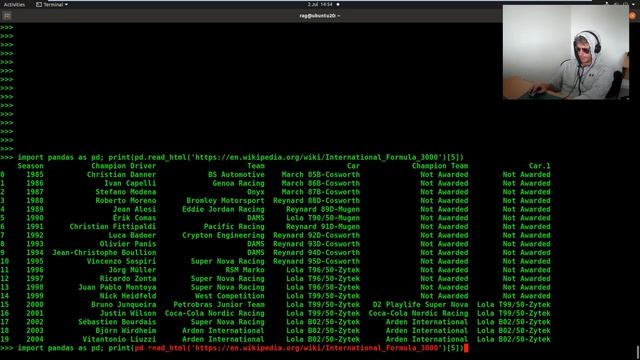This screenshot has height=360, width=640.
Task: Click the team cell 'Crypton Engineering'
Action: [x=223, y=235]
